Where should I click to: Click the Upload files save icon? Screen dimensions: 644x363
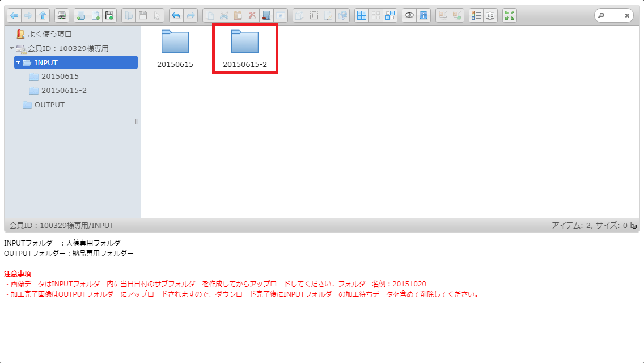point(109,16)
